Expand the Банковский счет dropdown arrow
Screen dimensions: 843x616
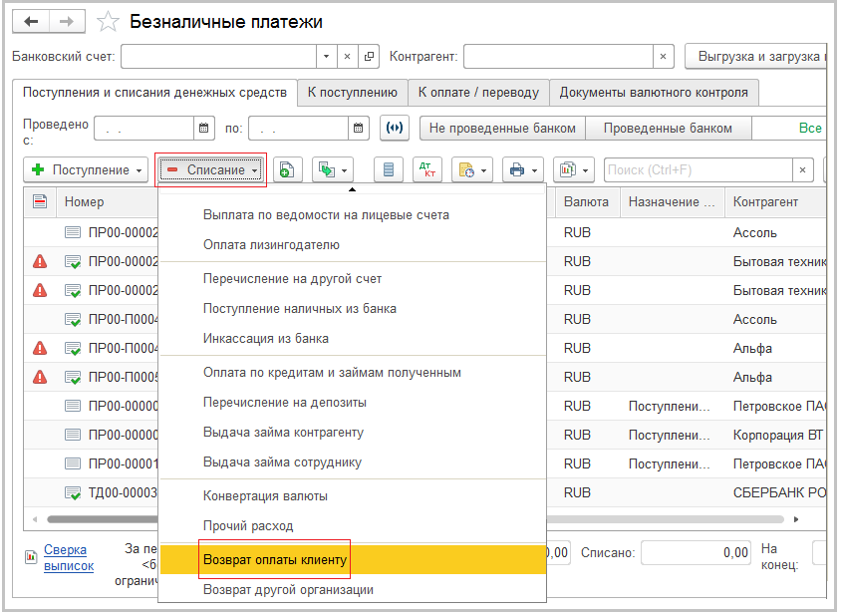point(327,57)
